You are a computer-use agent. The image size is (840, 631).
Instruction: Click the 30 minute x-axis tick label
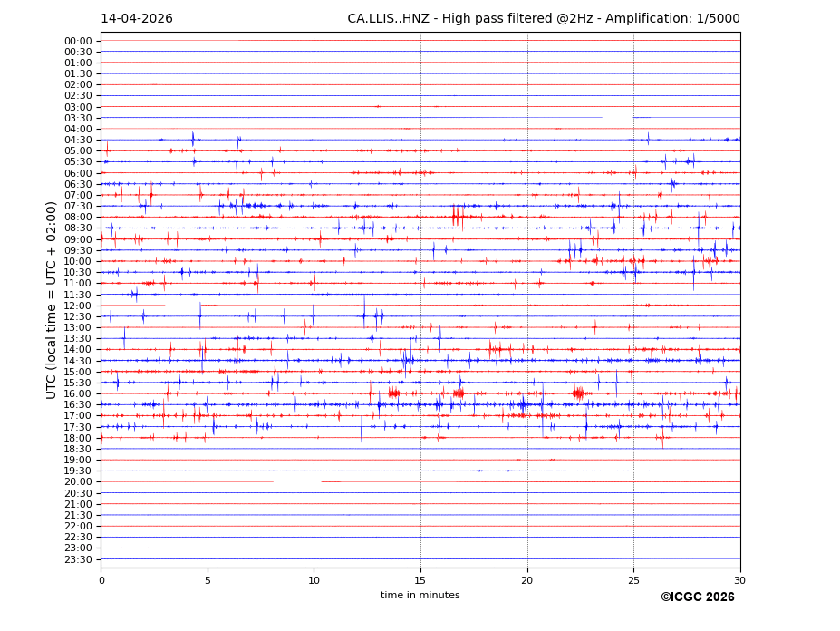(x=740, y=580)
